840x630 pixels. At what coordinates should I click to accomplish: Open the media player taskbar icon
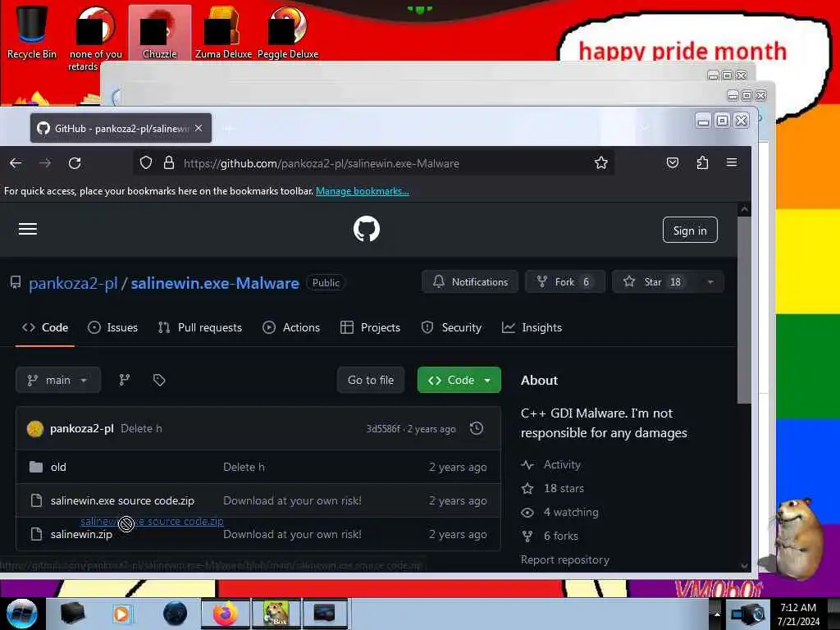click(121, 614)
